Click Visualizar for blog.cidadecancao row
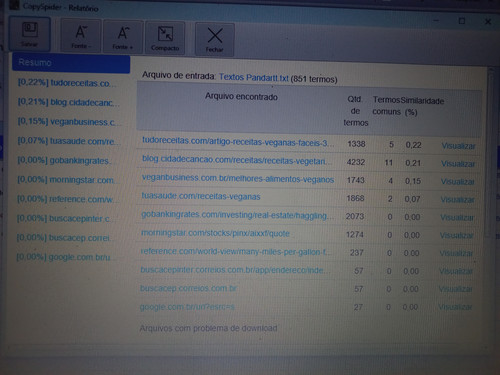Viewport: 500px width, 375px height. click(458, 164)
